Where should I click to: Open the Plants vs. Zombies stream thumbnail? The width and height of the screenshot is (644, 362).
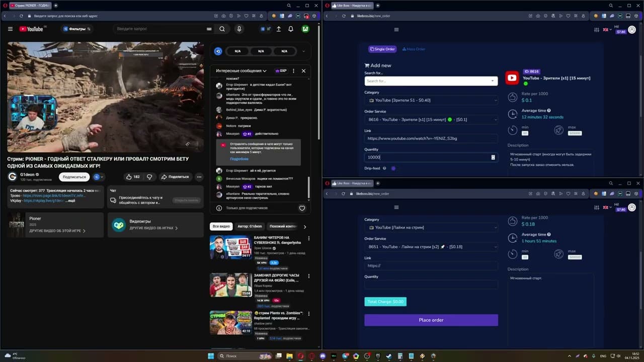[231, 323]
